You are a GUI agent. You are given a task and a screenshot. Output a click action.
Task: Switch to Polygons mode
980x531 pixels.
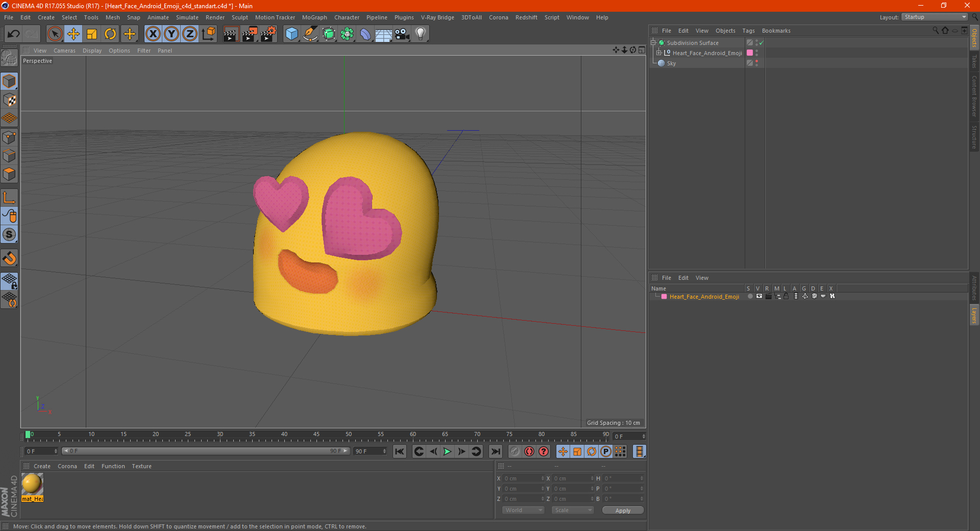[9, 174]
